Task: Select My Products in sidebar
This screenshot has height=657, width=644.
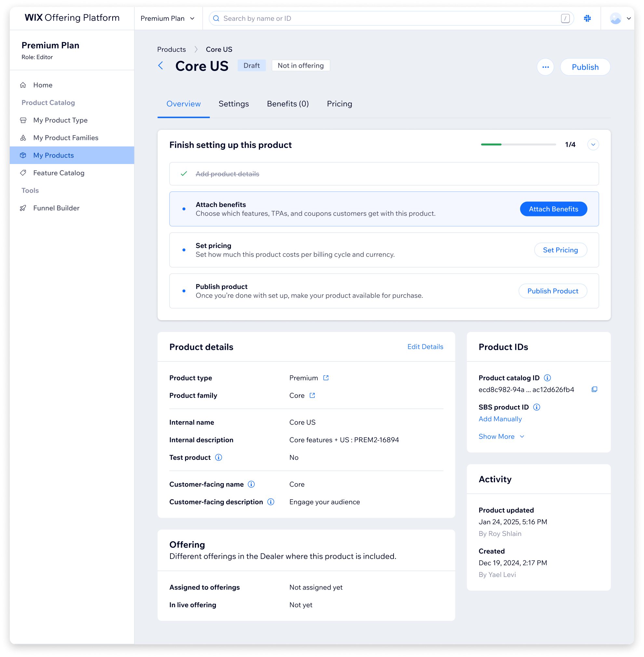Action: pyautogui.click(x=72, y=155)
